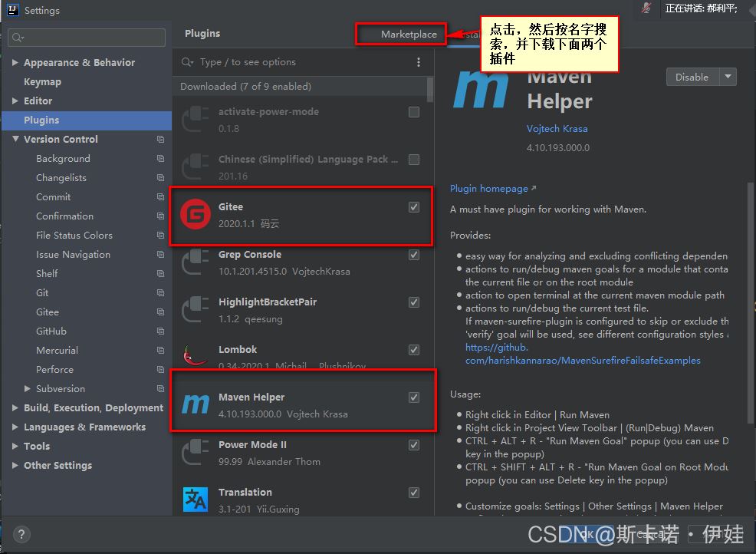Expand the Editor settings node
The height and width of the screenshot is (554, 756).
tap(15, 101)
